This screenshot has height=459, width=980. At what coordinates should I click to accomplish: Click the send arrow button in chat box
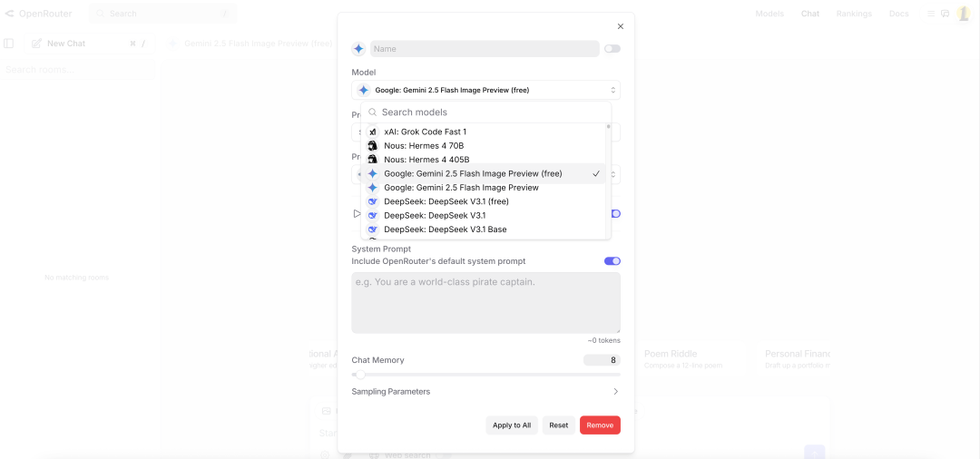(814, 454)
